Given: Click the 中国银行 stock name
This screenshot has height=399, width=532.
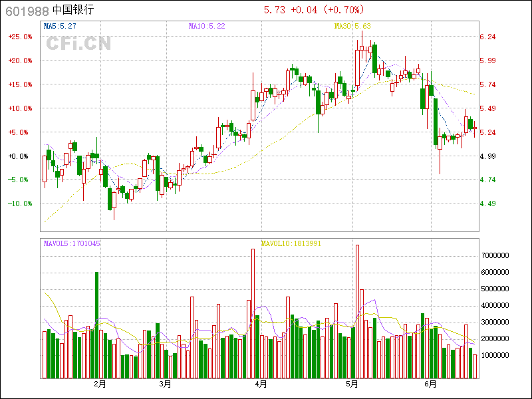Looking at the screenshot, I should coord(73,10).
